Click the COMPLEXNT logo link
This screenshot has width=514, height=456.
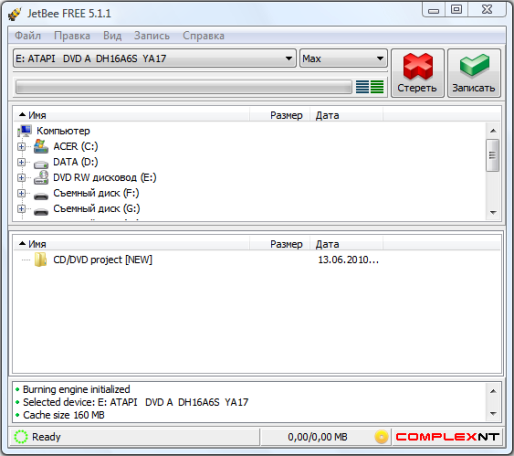click(447, 437)
